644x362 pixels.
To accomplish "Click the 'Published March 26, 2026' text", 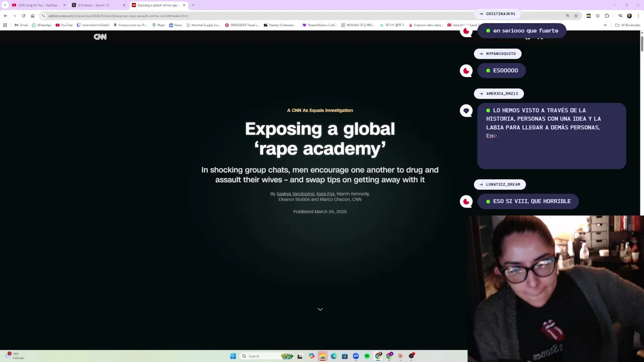I will (320, 212).
